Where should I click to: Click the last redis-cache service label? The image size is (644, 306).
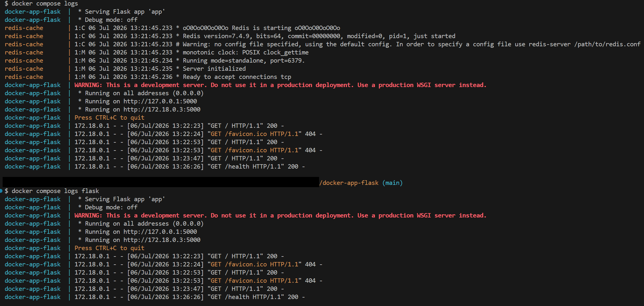point(24,77)
